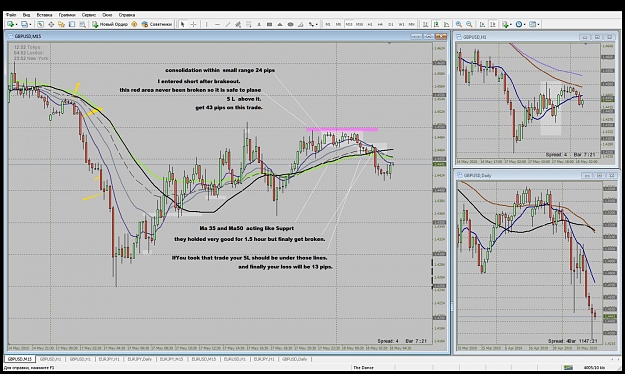Switch to the EURJPY,Daily chart tab

click(x=140, y=359)
